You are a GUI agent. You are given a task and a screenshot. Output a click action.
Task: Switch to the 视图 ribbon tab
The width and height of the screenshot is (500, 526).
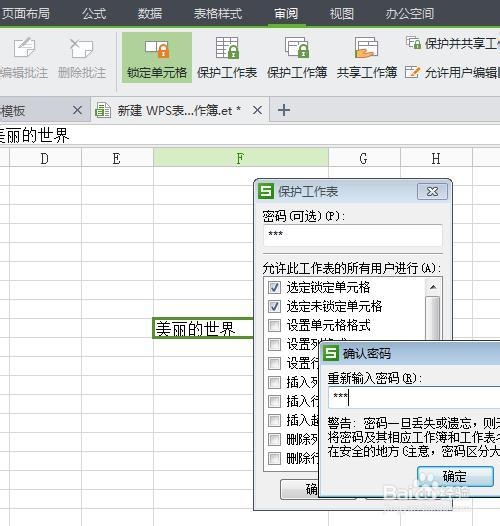341,14
